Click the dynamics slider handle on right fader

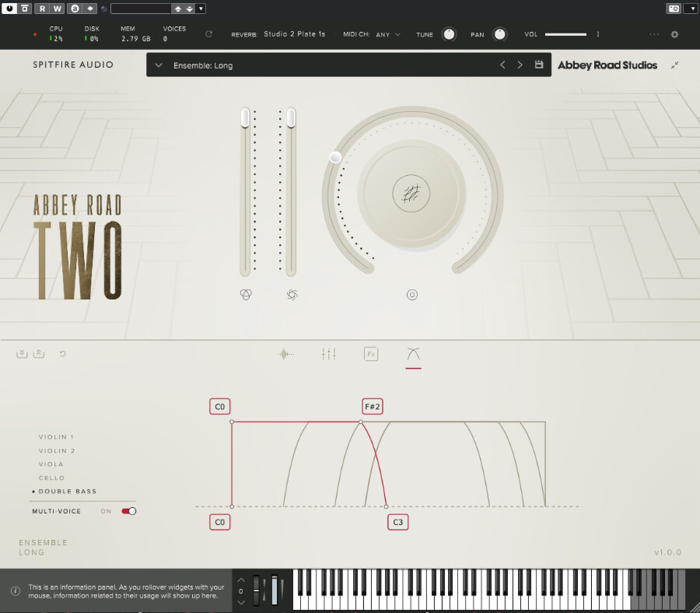[x=291, y=118]
